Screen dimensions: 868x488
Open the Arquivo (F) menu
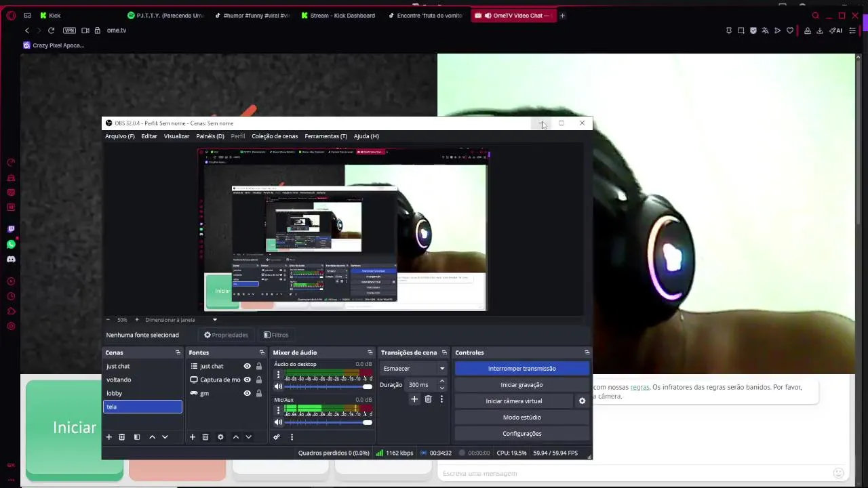click(x=120, y=136)
